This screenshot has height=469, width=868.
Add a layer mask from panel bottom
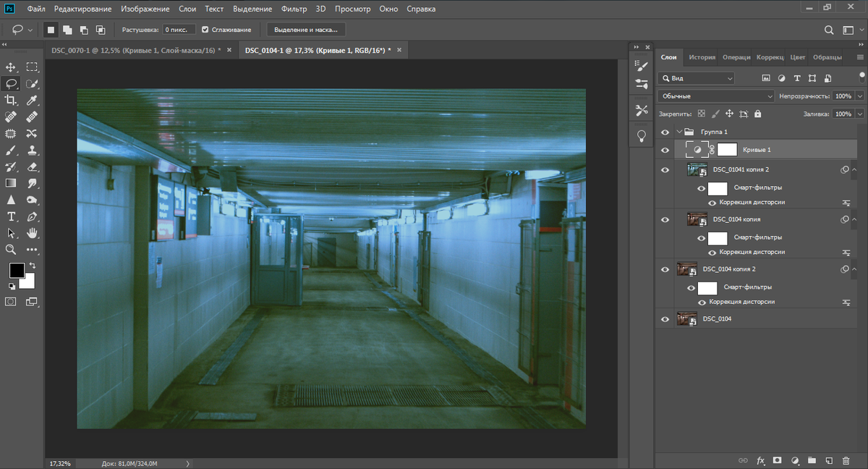(x=778, y=460)
